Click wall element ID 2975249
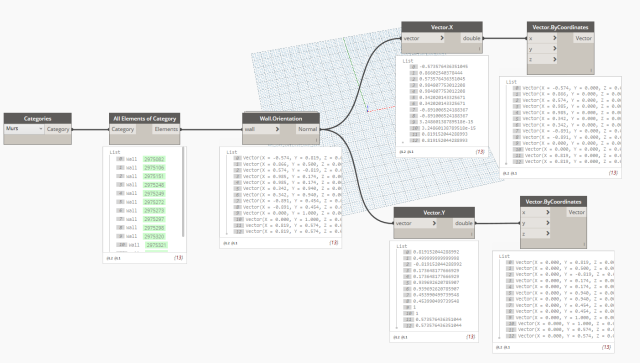640x363 pixels. (x=154, y=194)
